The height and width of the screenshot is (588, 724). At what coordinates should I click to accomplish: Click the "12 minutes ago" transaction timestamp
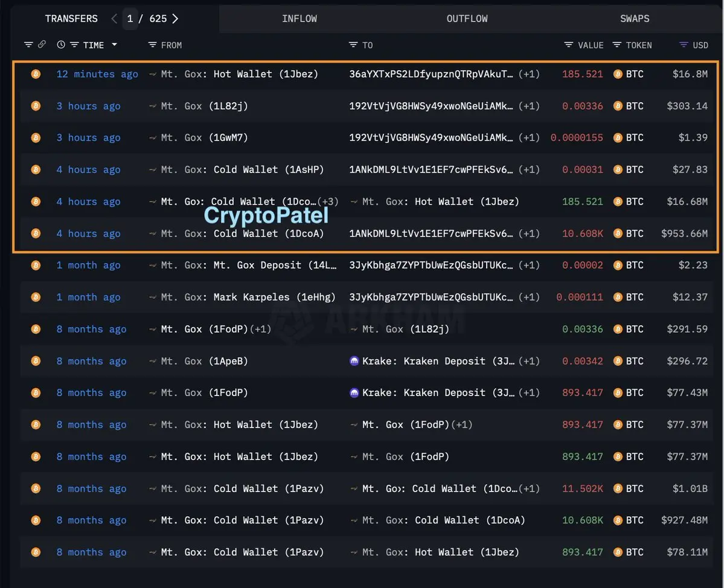(x=97, y=74)
